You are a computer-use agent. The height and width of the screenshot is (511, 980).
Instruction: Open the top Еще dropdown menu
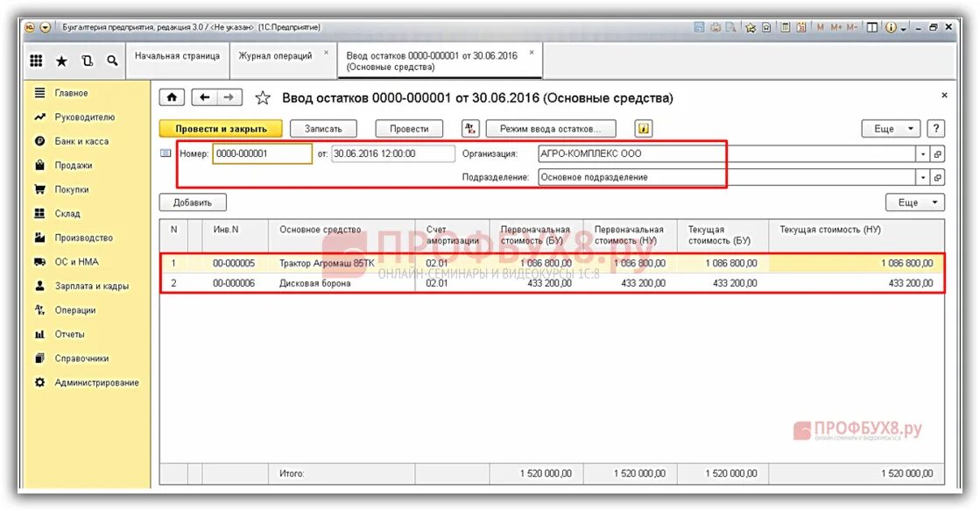891,129
